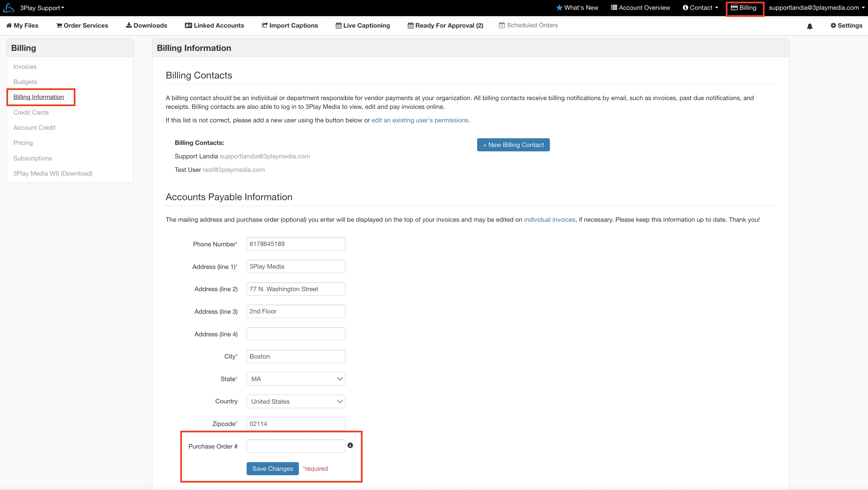
Task: Go to My Files home tab
Action: (x=22, y=26)
